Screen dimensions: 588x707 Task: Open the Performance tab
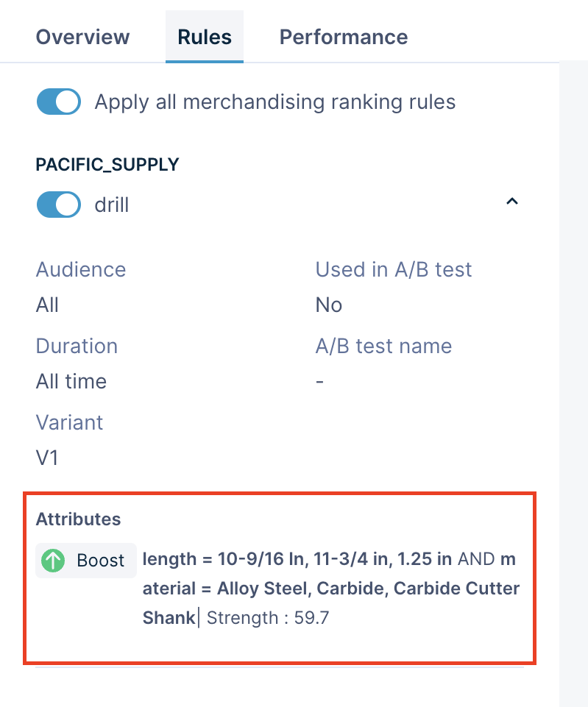343,37
